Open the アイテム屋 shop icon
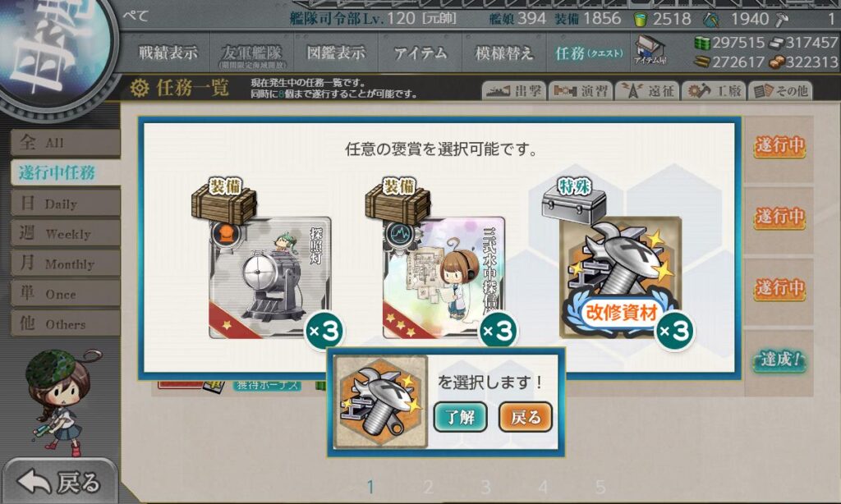841x504 pixels. 650,51
